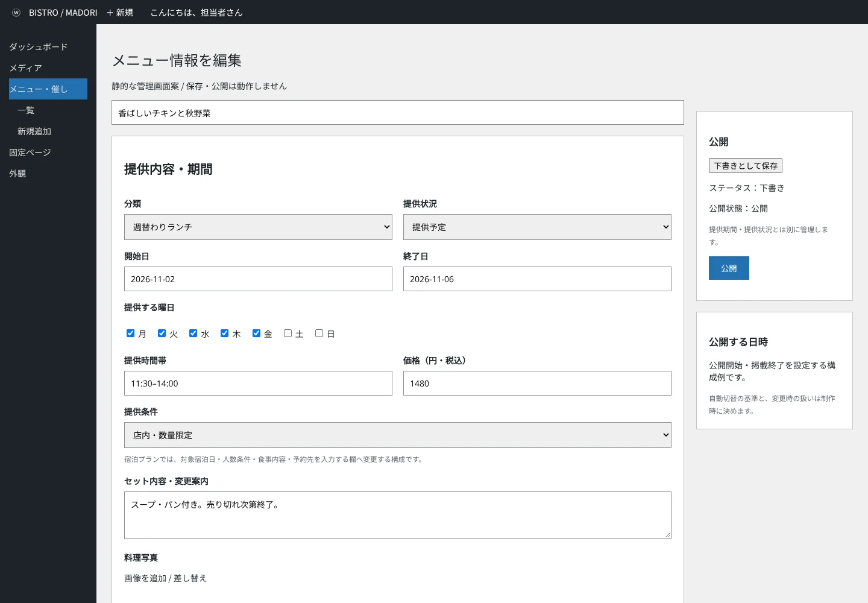
Task: Click 画像を追加 / 差し替え
Action: [x=166, y=578]
